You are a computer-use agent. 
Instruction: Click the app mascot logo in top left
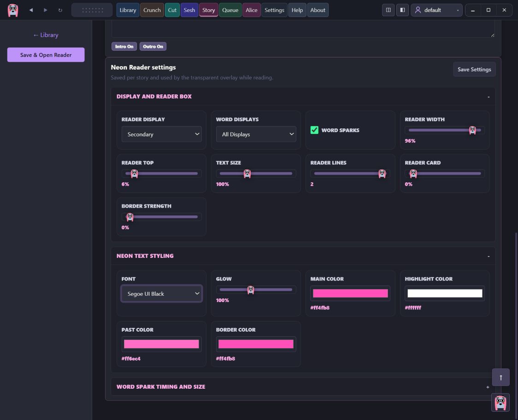pos(13,10)
